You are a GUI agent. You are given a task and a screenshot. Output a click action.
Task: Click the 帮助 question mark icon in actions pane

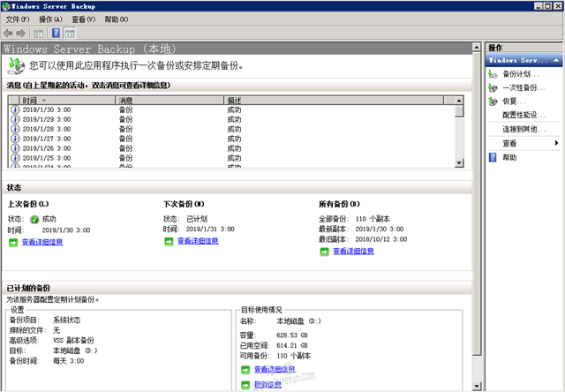pyautogui.click(x=493, y=157)
